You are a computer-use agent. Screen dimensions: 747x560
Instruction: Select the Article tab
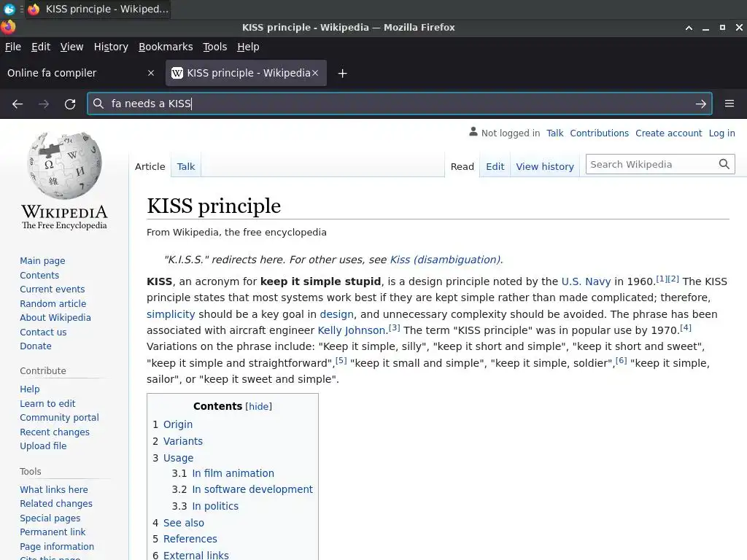click(x=150, y=166)
